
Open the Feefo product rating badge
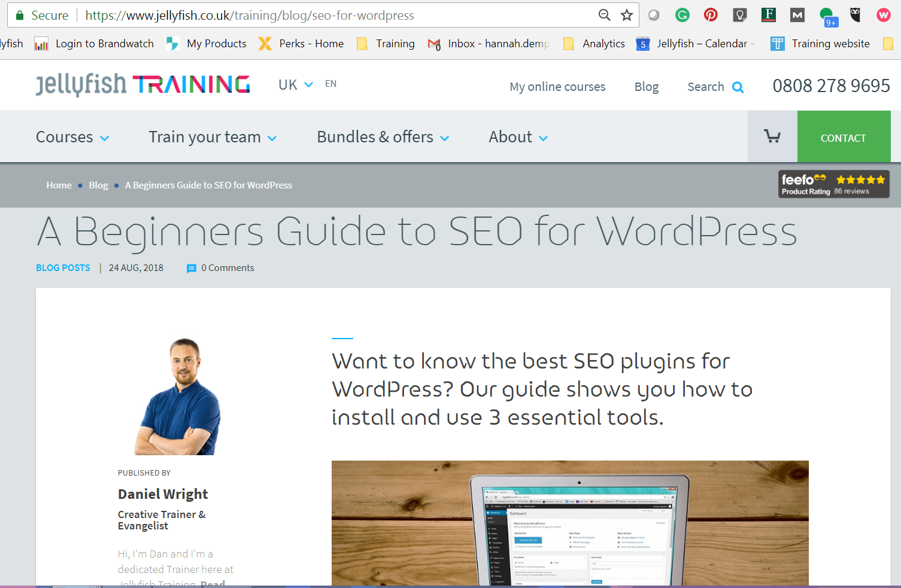click(x=833, y=184)
